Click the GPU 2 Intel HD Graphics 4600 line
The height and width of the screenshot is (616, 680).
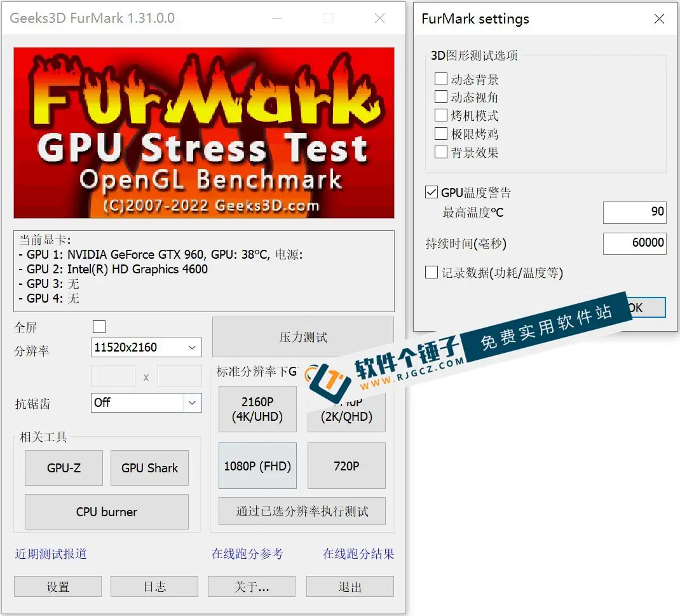[x=112, y=269]
